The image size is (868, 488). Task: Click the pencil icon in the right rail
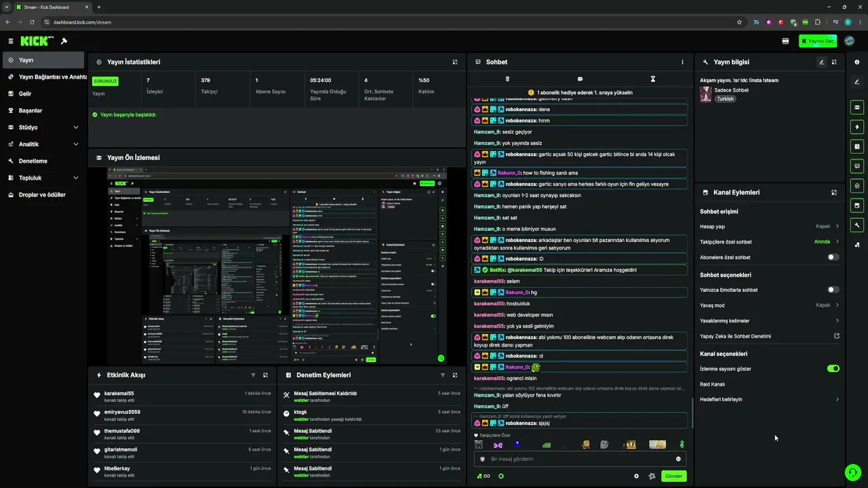(857, 82)
